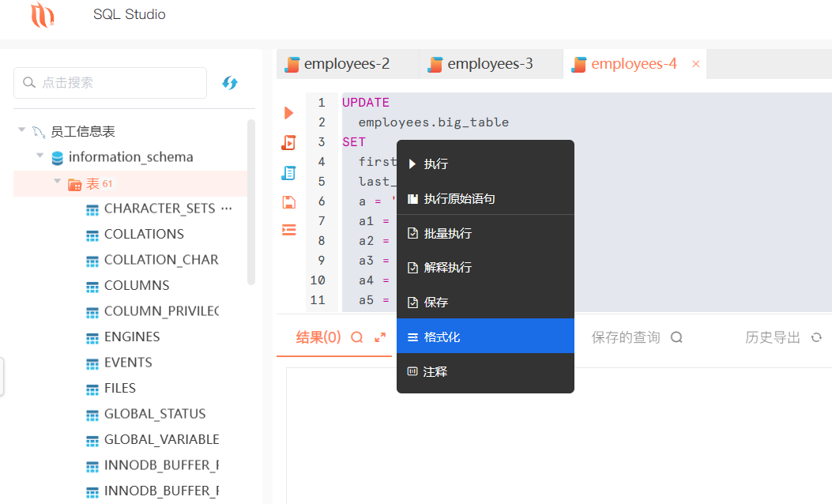The width and height of the screenshot is (832, 504).
Task: Choose 解释执行 from the context menu
Action: [485, 267]
